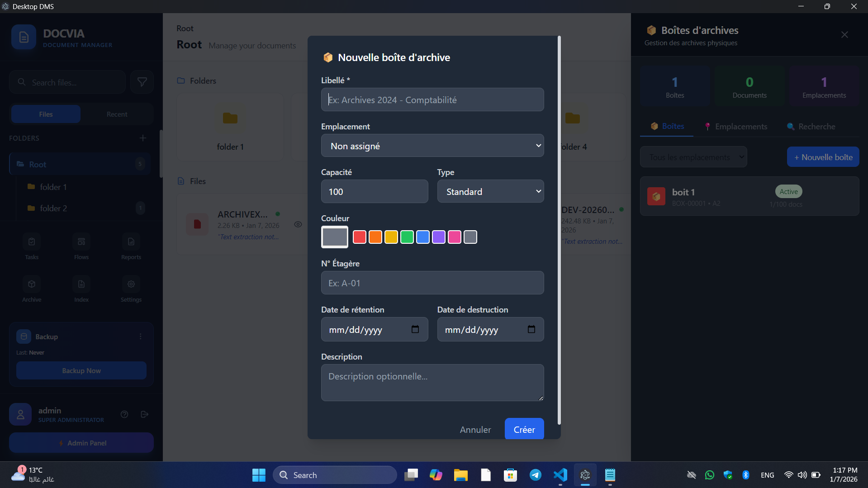Click the logout icon beside admin
The width and height of the screenshot is (868, 488).
coord(145,414)
